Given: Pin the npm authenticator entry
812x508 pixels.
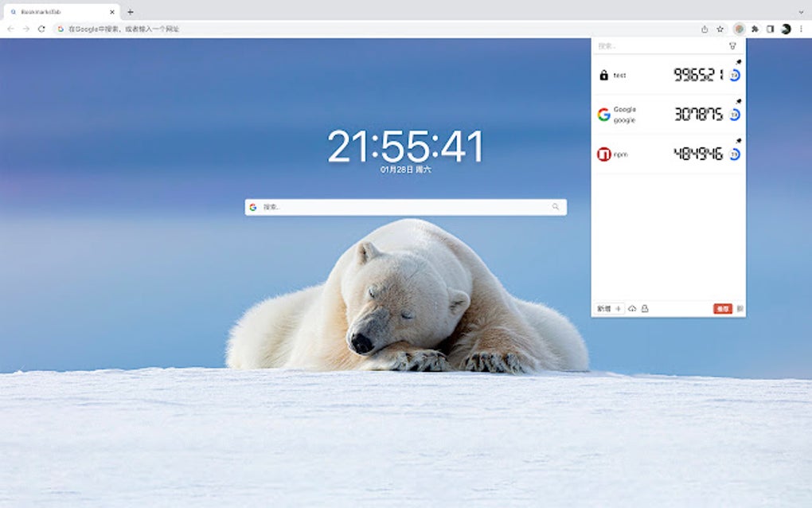Looking at the screenshot, I should pos(738,141).
